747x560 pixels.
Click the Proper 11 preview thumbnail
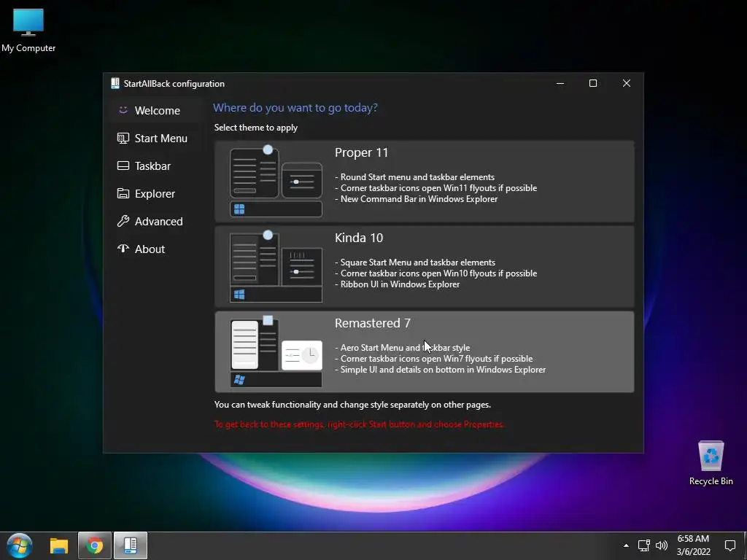pos(276,182)
